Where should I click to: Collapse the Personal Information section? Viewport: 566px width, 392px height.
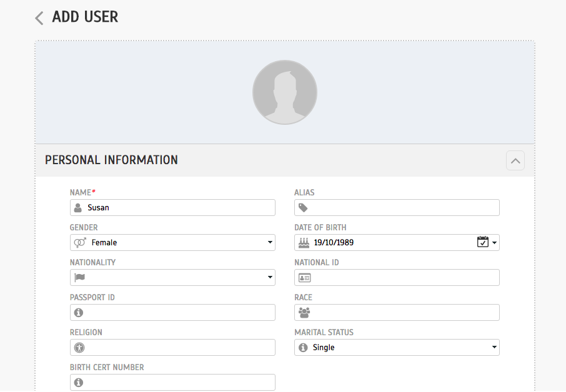point(515,160)
